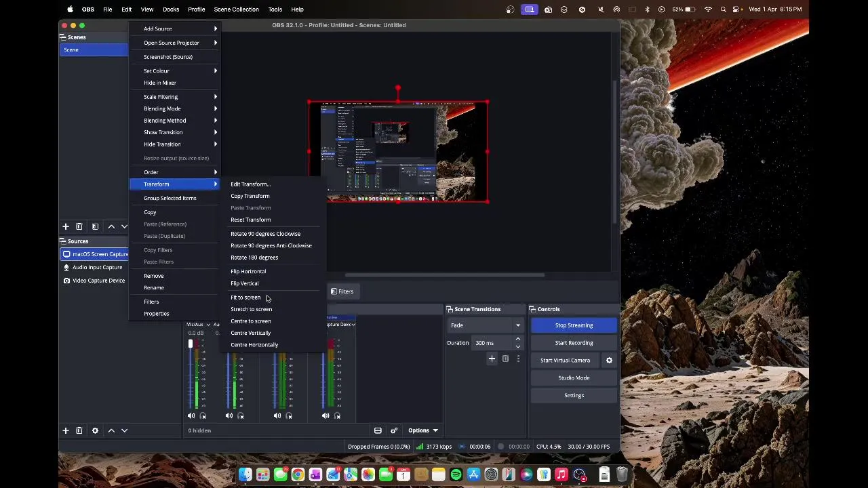
Task: Click the 300 ms duration field
Action: [493, 343]
